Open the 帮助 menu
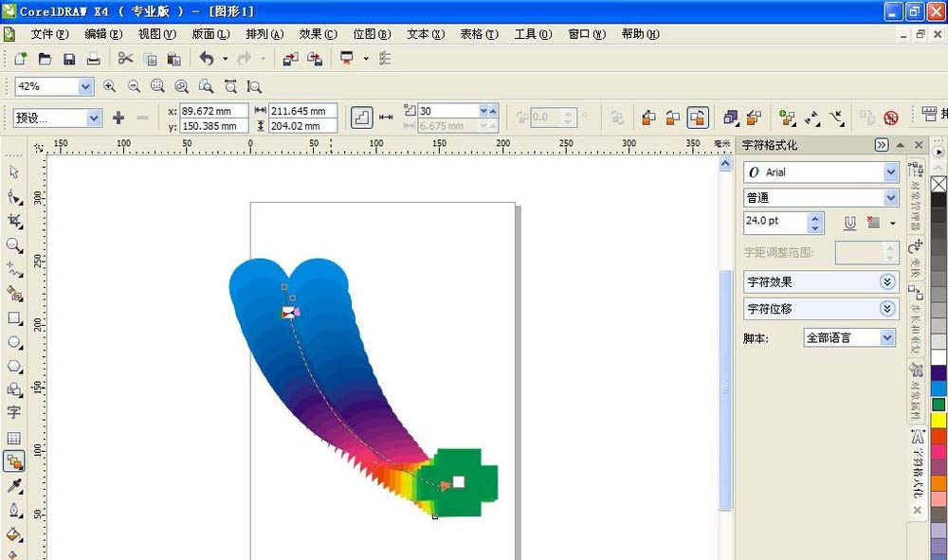 tap(640, 34)
